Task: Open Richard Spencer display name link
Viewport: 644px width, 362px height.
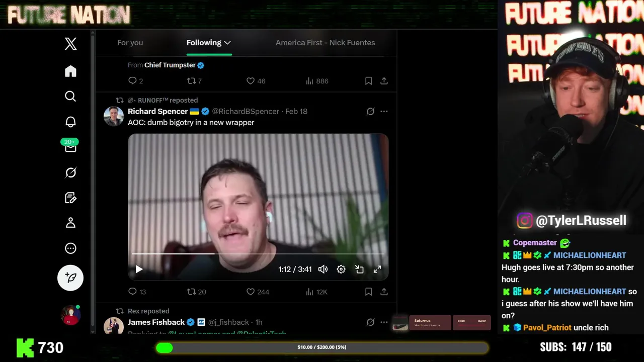Action: (157, 111)
